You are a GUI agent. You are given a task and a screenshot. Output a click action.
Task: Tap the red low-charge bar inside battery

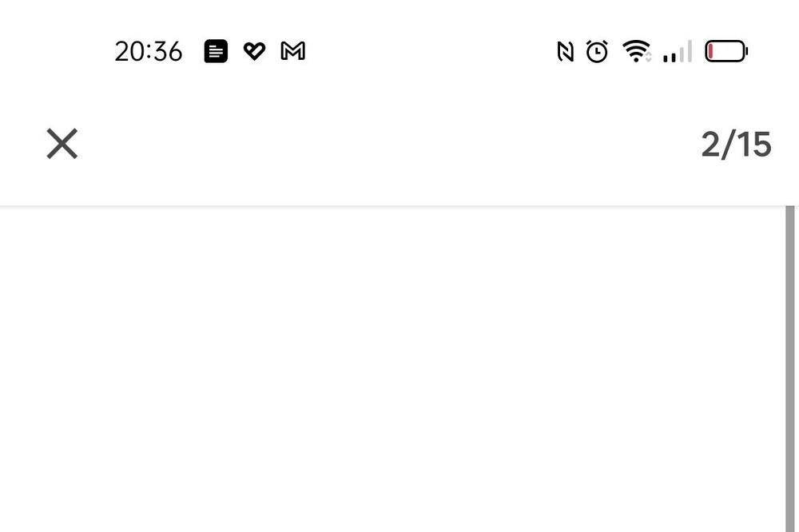(x=710, y=52)
